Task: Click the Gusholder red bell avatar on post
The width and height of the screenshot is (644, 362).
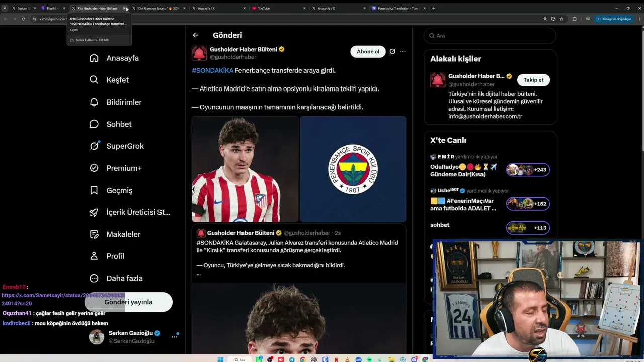Action: pyautogui.click(x=199, y=53)
